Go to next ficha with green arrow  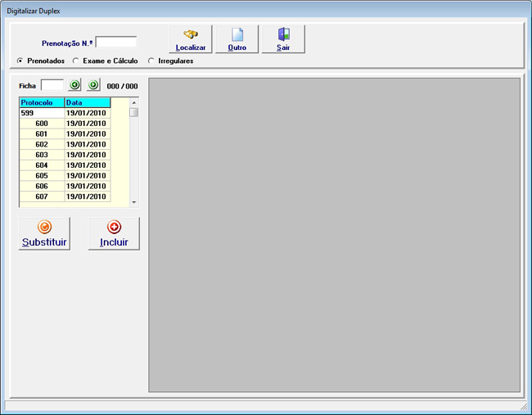[x=93, y=84]
